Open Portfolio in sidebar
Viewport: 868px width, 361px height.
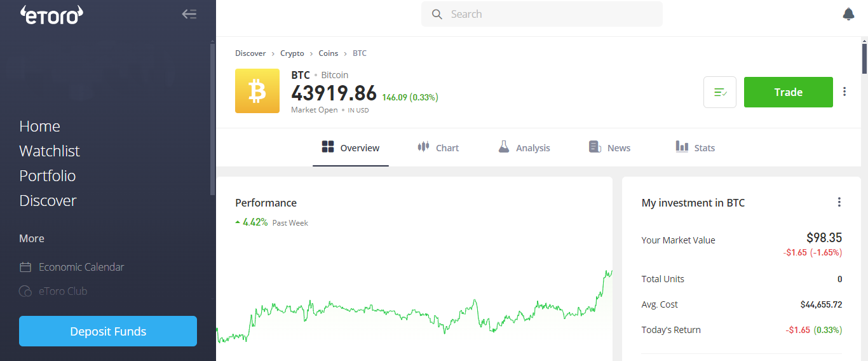point(48,176)
